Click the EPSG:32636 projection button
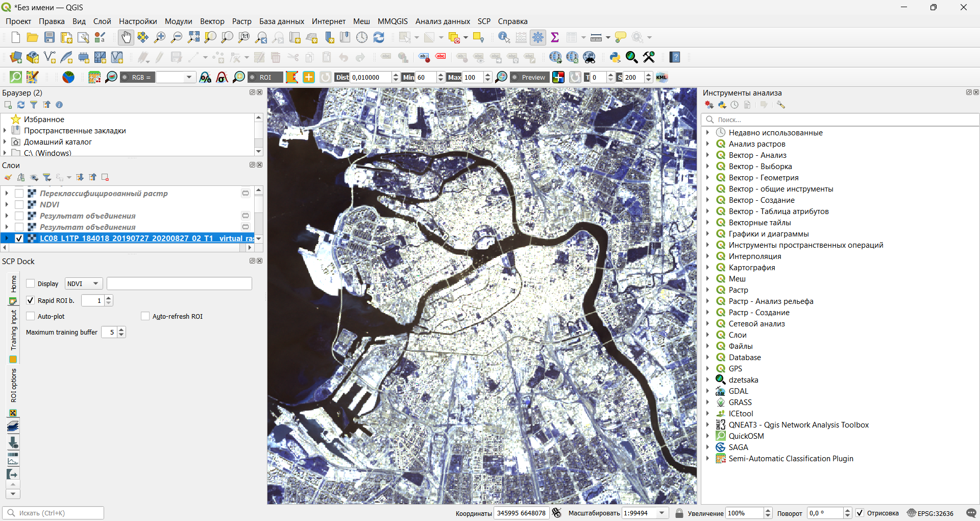This screenshot has width=980, height=521. tap(930, 513)
